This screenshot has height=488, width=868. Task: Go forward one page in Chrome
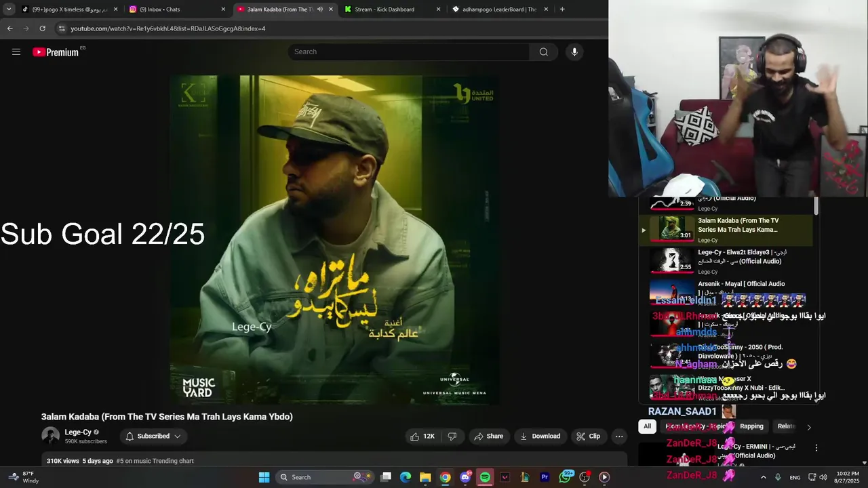(x=26, y=28)
